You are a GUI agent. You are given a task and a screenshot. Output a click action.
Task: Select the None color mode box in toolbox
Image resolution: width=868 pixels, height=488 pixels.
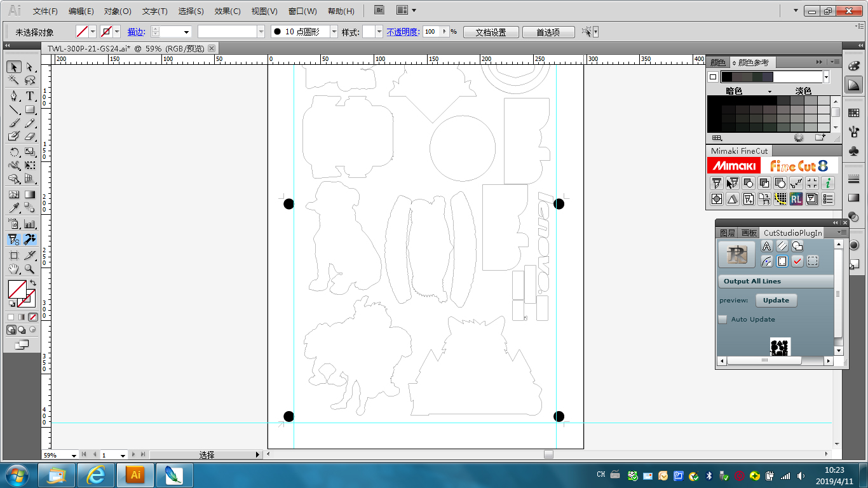(32, 316)
